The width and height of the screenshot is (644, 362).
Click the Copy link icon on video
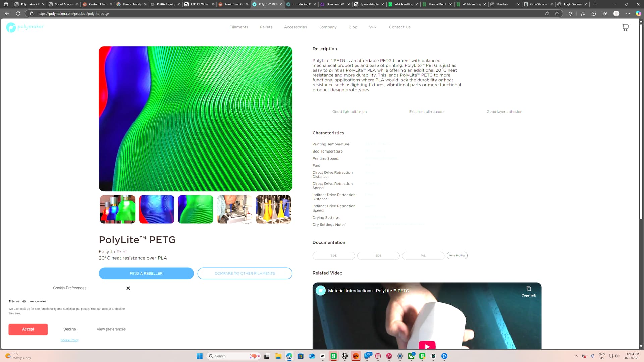tap(529, 291)
